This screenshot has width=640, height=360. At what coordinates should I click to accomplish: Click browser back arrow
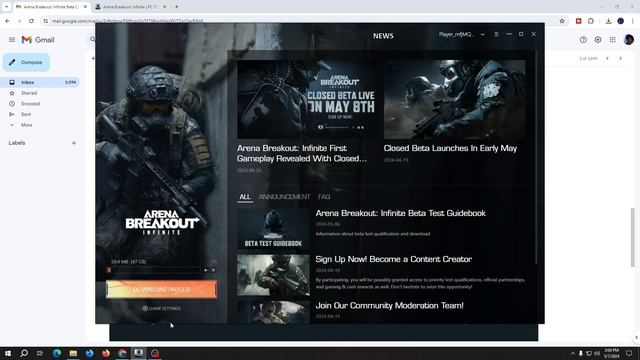[7, 21]
